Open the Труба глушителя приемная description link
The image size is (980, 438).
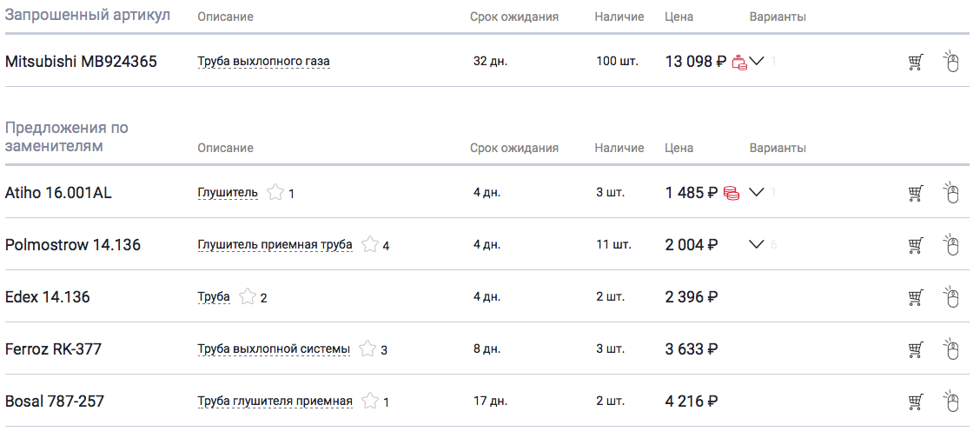[x=275, y=401]
